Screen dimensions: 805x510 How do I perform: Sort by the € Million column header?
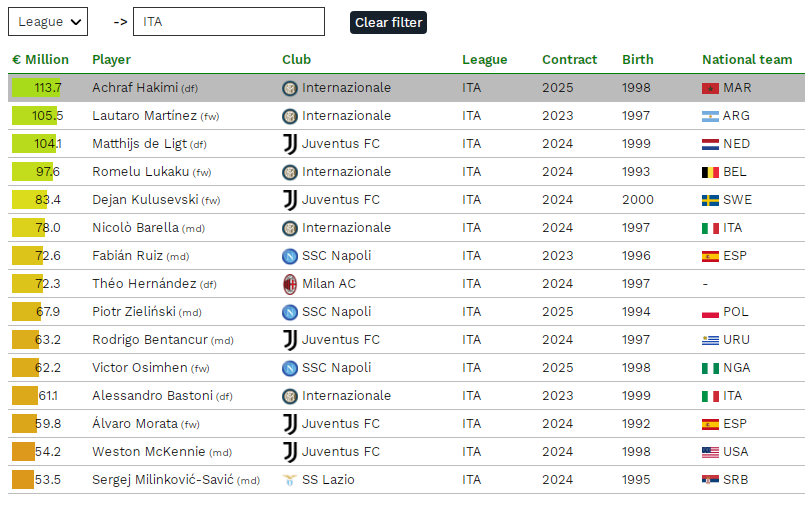tap(41, 60)
